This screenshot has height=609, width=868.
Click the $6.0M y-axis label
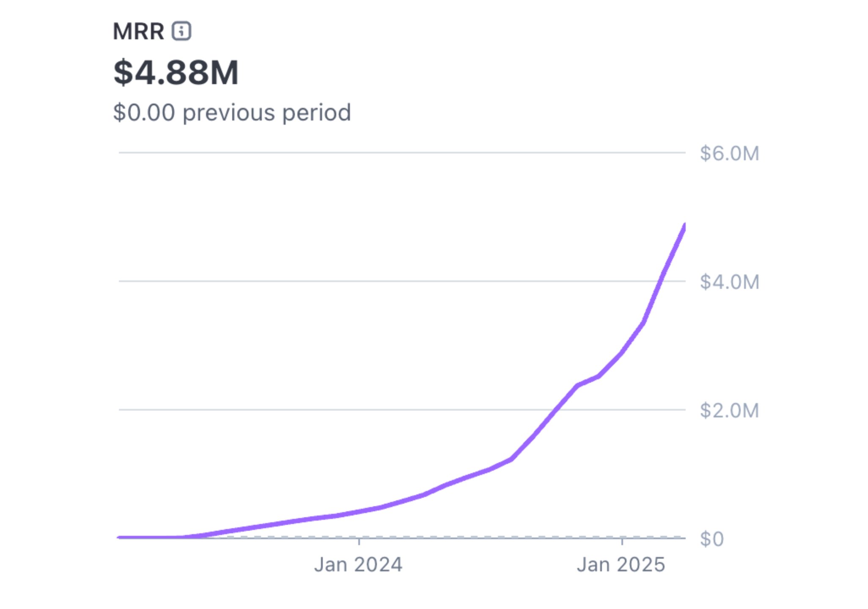(x=729, y=154)
